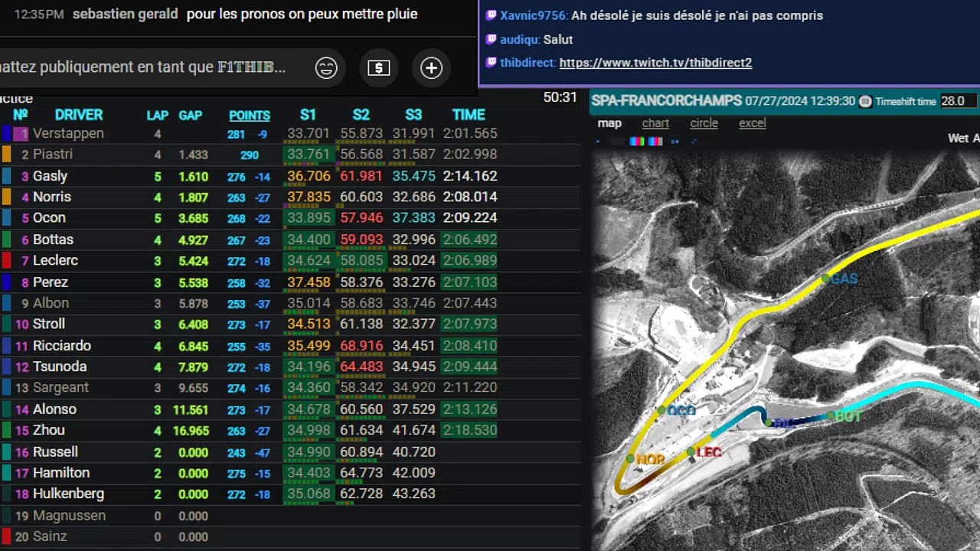
Task: Click the TIME column header
Action: (469, 115)
